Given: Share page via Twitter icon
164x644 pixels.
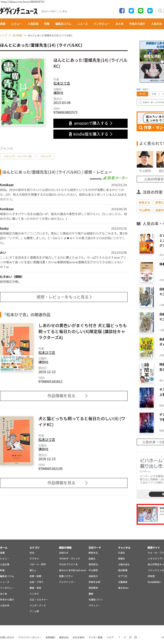Looking at the screenshot, I should (131, 11).
